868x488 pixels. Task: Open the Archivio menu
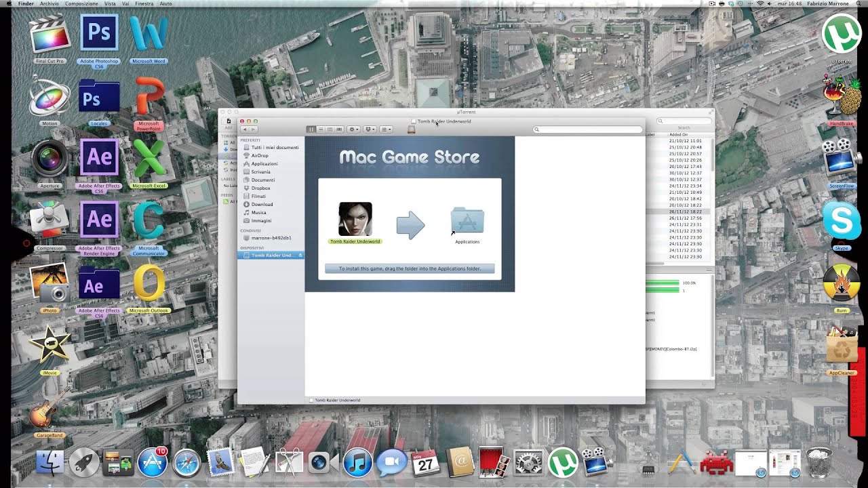point(50,3)
